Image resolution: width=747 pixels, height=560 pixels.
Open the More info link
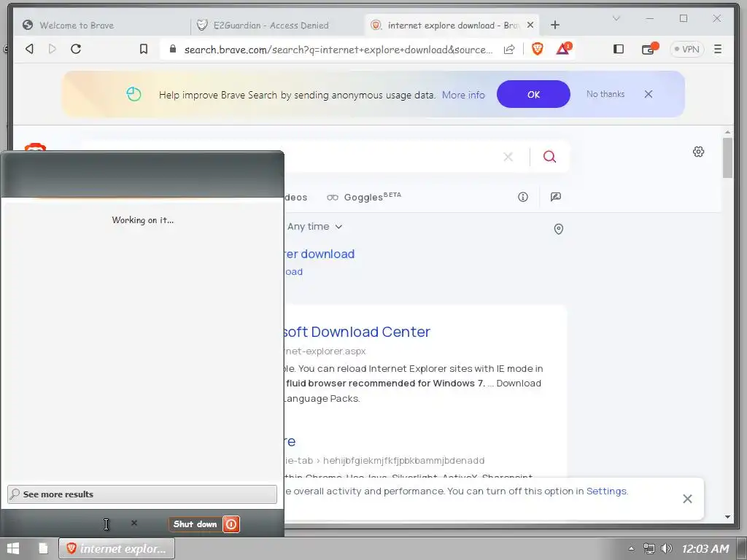click(463, 95)
